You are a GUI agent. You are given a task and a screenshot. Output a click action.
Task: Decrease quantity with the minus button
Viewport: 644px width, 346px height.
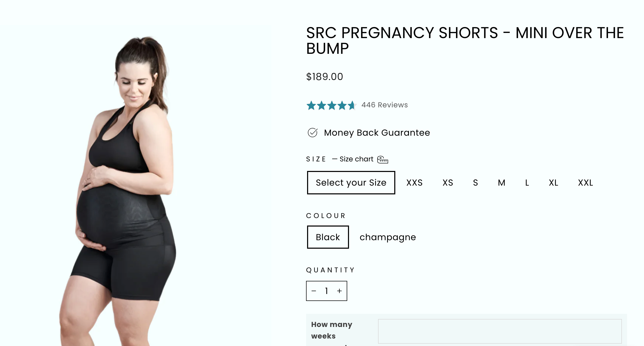(314, 291)
